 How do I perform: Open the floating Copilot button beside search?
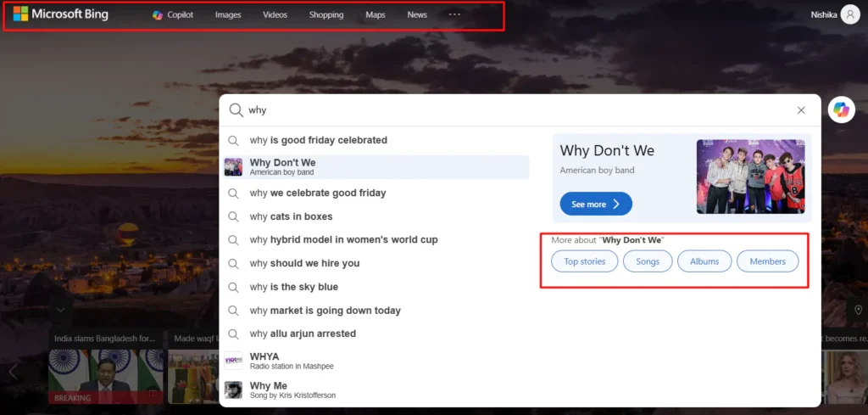841,109
